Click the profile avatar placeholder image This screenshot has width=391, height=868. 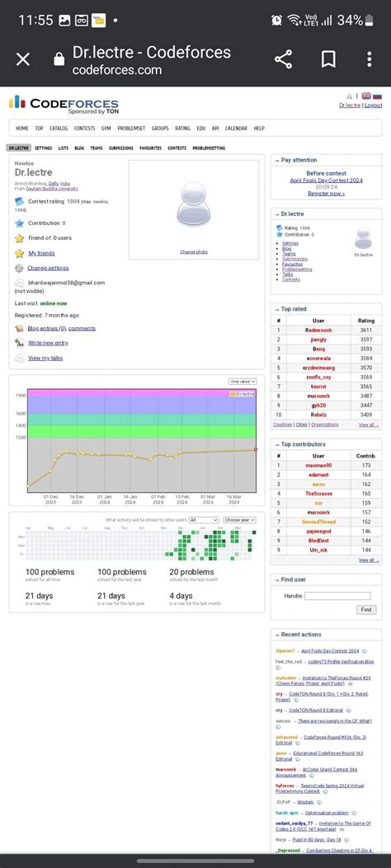pos(193,204)
